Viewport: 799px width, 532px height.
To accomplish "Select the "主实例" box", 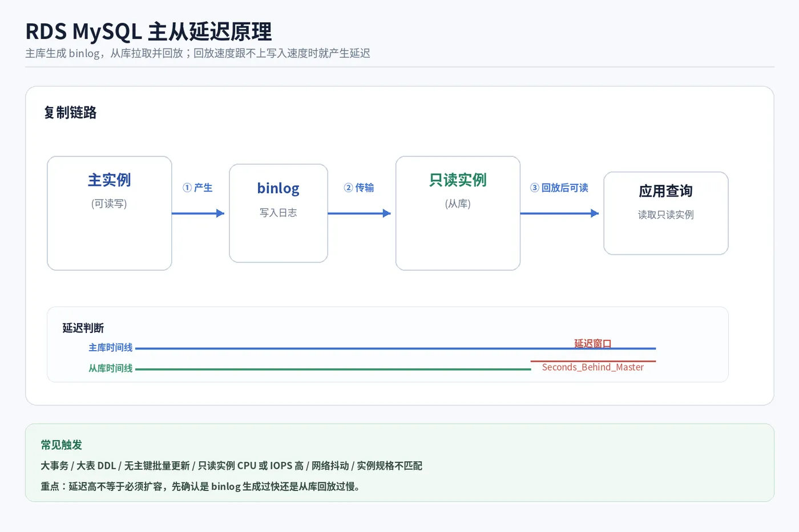I will pyautogui.click(x=110, y=213).
